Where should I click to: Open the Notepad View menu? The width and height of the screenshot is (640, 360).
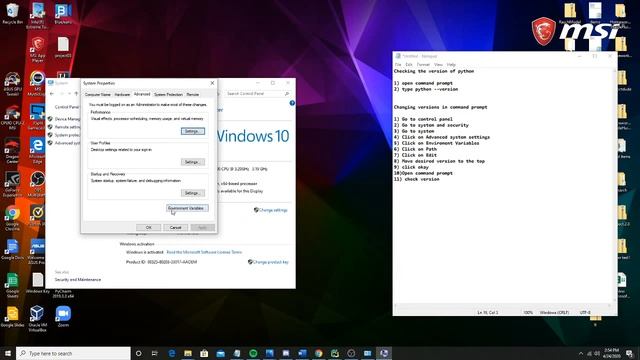pos(438,64)
